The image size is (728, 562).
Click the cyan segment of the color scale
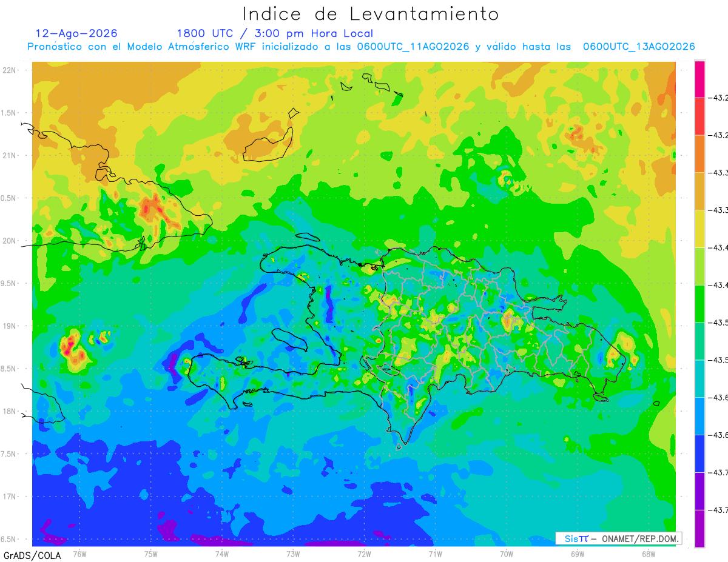699,379
